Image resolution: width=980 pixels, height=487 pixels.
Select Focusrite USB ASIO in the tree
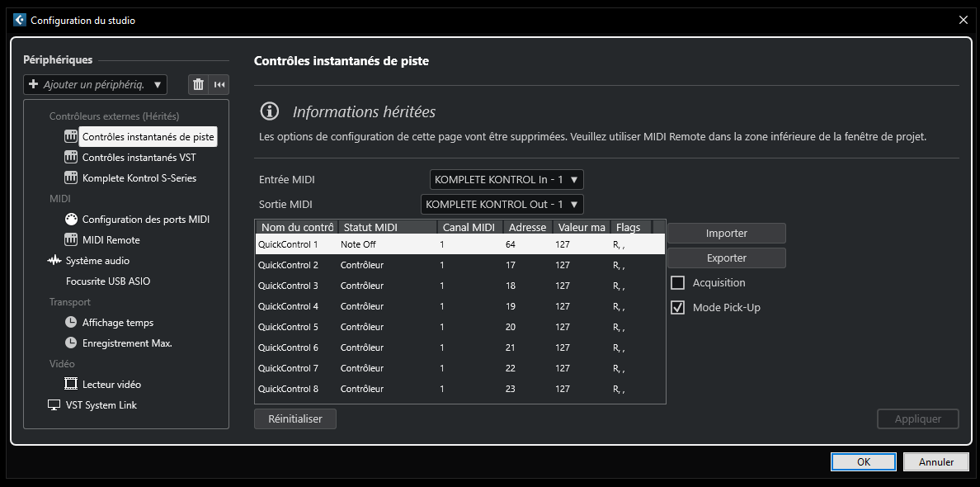[x=108, y=281]
